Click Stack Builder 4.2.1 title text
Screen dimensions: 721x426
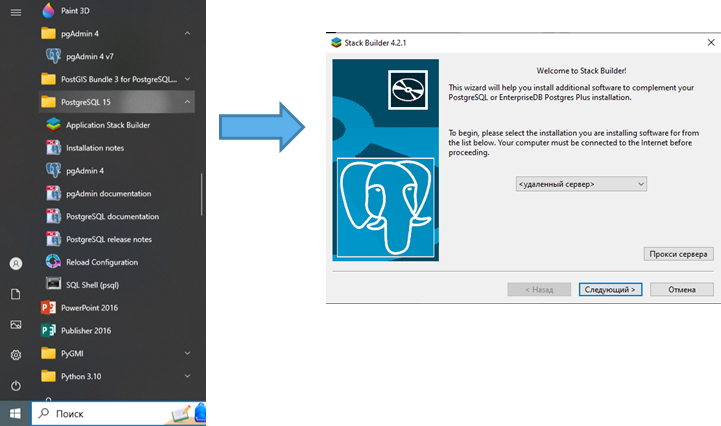click(x=375, y=43)
